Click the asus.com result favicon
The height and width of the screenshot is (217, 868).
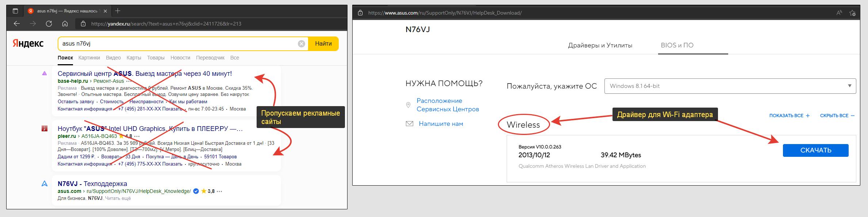[x=45, y=183]
